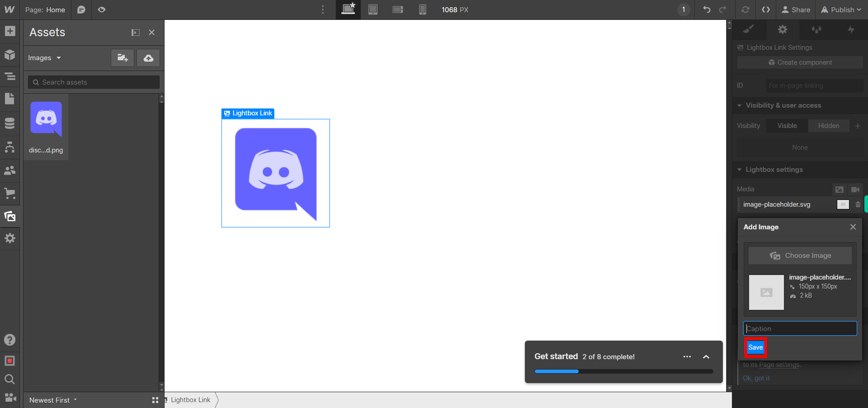Viewport: 868px width, 408px height.
Task: Toggle assets grid view
Action: pos(155,400)
